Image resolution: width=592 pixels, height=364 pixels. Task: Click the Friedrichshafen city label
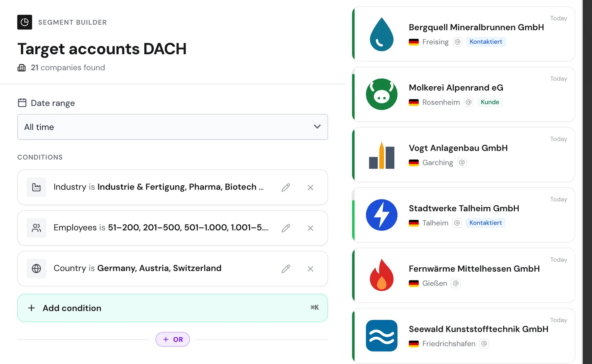(x=448, y=344)
